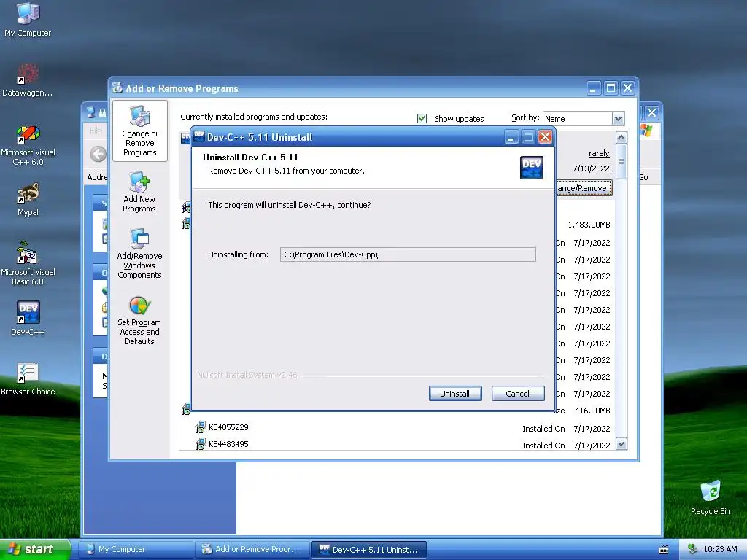Click the KB4055229 update icon

[201, 427]
